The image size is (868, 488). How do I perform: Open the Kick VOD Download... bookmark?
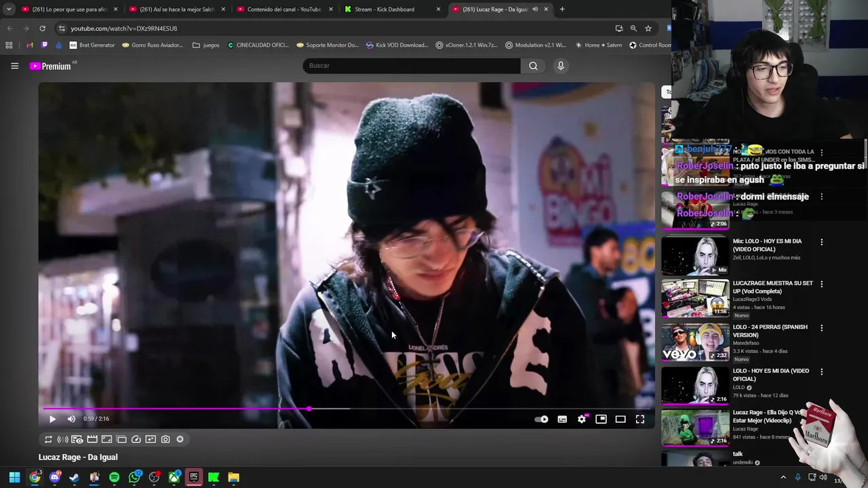[x=397, y=45]
